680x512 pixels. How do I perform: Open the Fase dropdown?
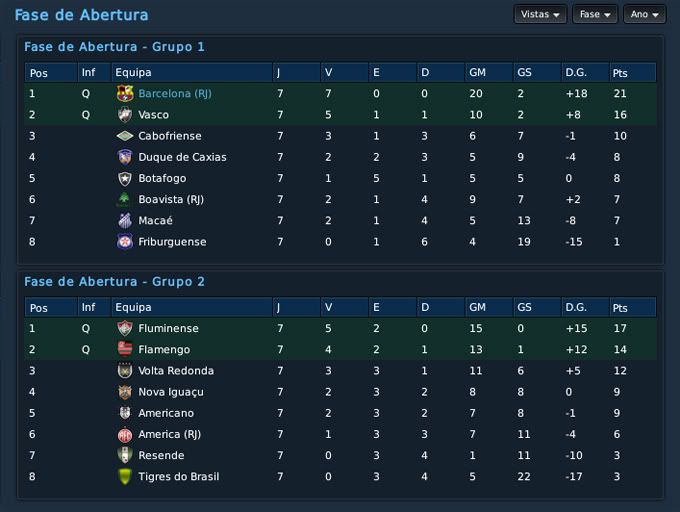coord(595,15)
